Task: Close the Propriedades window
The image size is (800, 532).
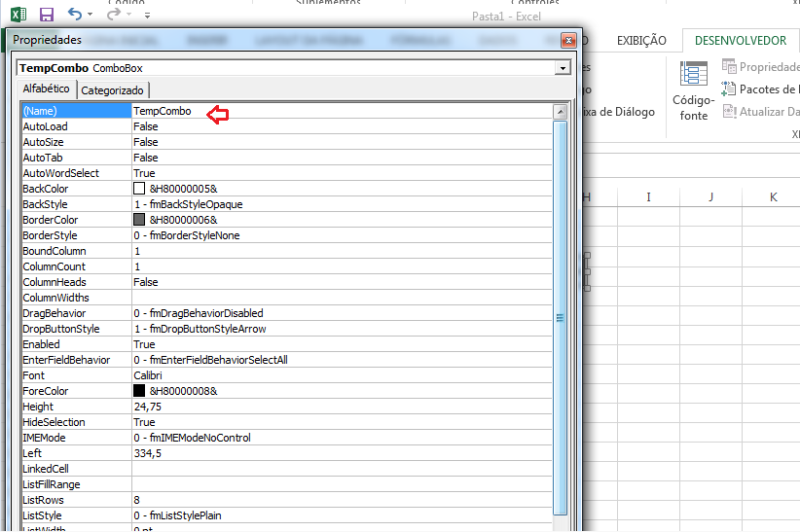Action: 568,40
